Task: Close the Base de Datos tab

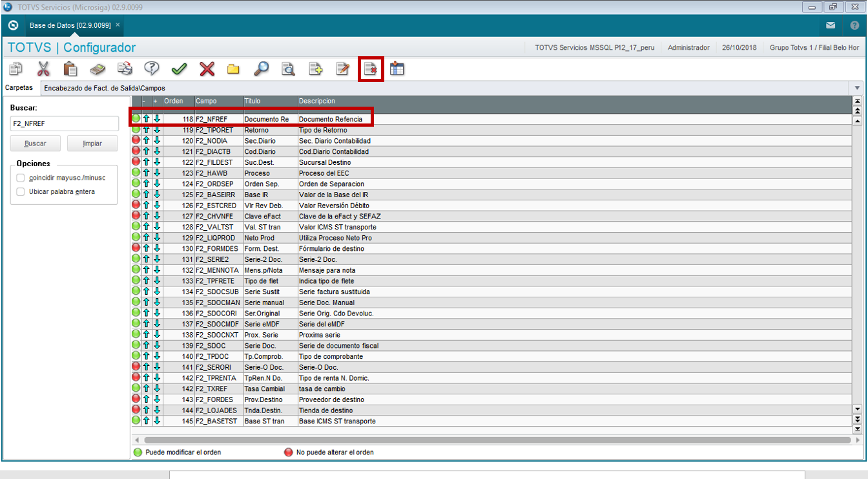Action: pos(118,25)
